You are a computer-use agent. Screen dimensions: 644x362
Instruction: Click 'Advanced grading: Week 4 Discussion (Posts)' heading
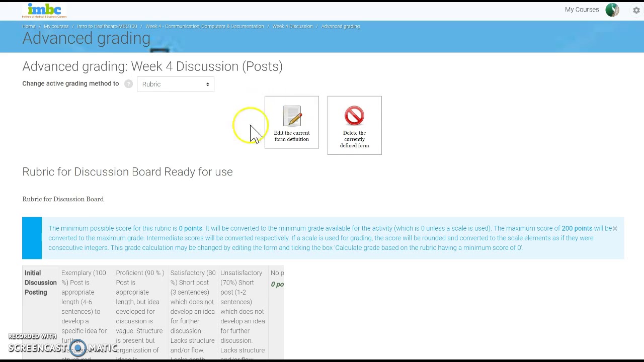(x=152, y=66)
